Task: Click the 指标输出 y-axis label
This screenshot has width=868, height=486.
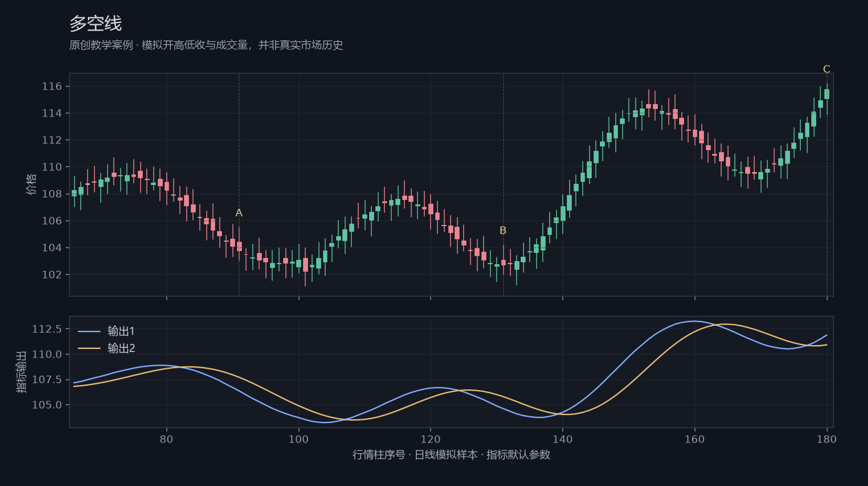Action: [21, 372]
